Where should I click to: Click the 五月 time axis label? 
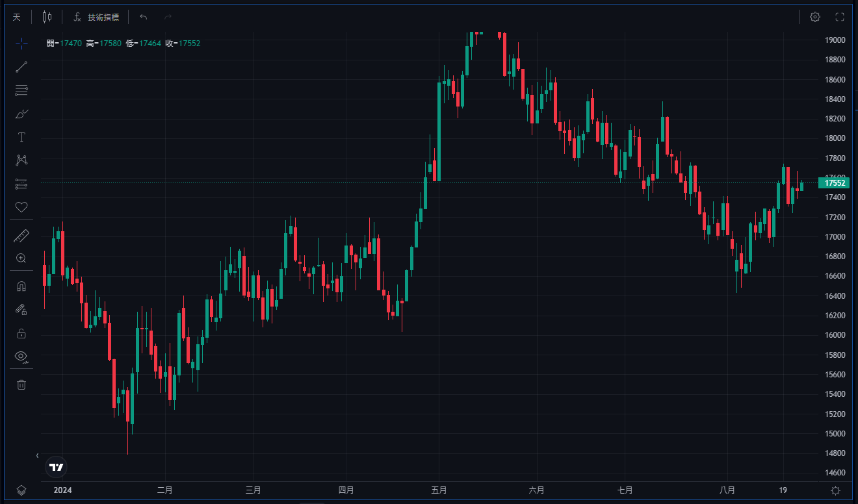(x=439, y=490)
